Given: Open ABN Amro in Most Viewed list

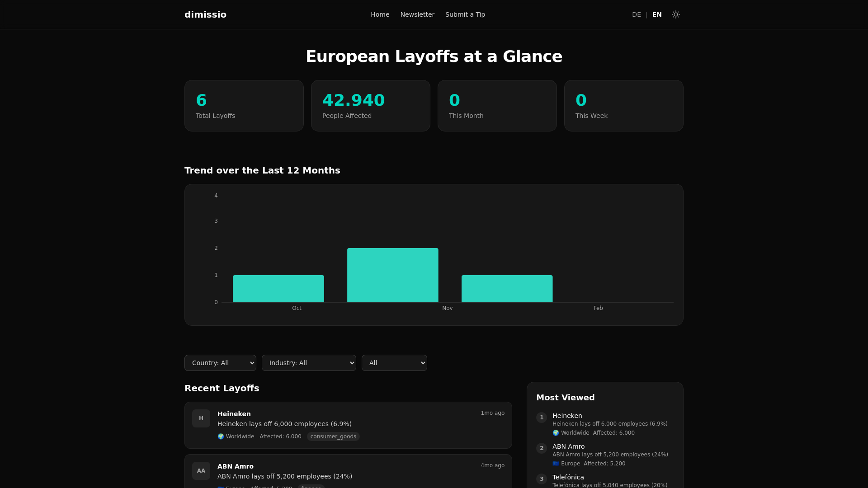Looking at the screenshot, I should coord(568,446).
